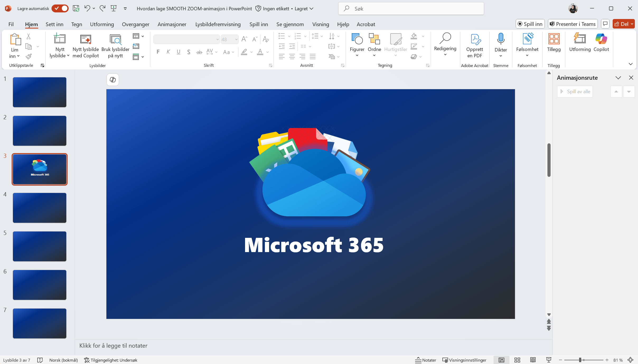Click the Figurer shapes icon

(357, 39)
